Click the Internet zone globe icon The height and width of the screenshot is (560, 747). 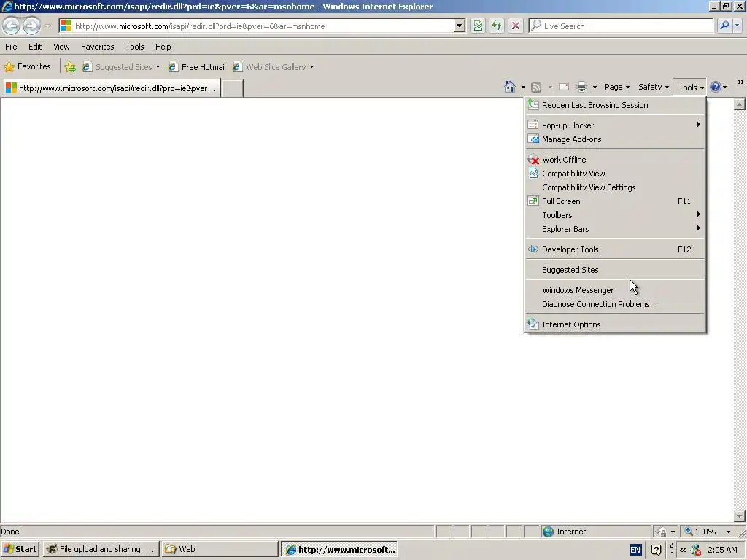(548, 532)
